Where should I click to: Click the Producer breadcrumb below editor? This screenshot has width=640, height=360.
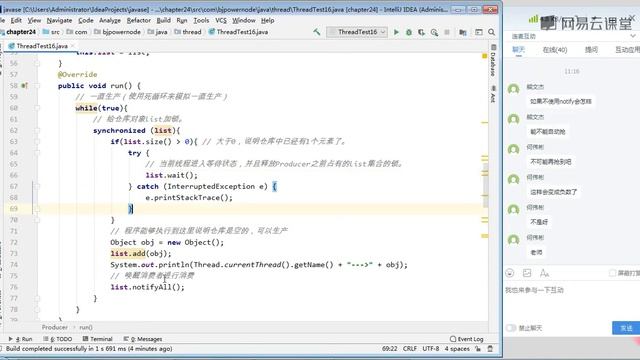tap(55, 327)
